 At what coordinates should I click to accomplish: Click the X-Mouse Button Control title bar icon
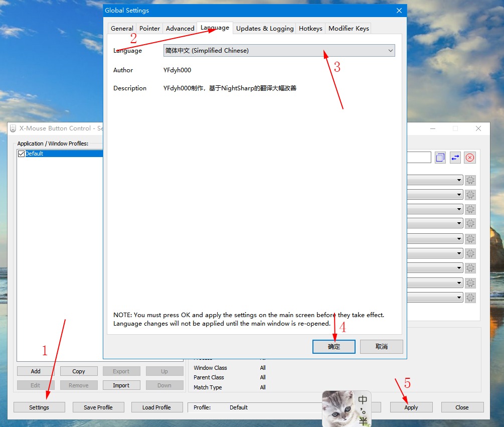pos(13,128)
